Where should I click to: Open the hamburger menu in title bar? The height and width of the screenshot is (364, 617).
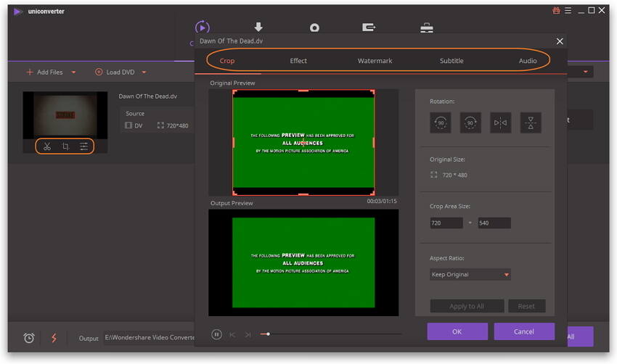(568, 11)
